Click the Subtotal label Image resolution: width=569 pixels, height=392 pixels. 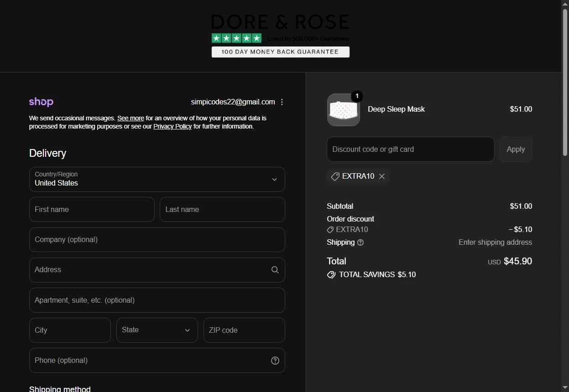[x=340, y=206]
